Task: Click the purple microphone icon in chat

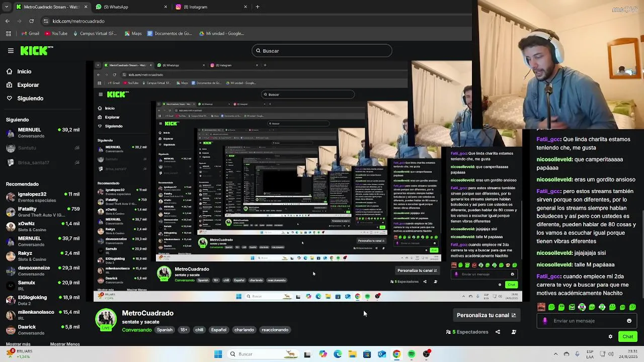Action: (545, 321)
